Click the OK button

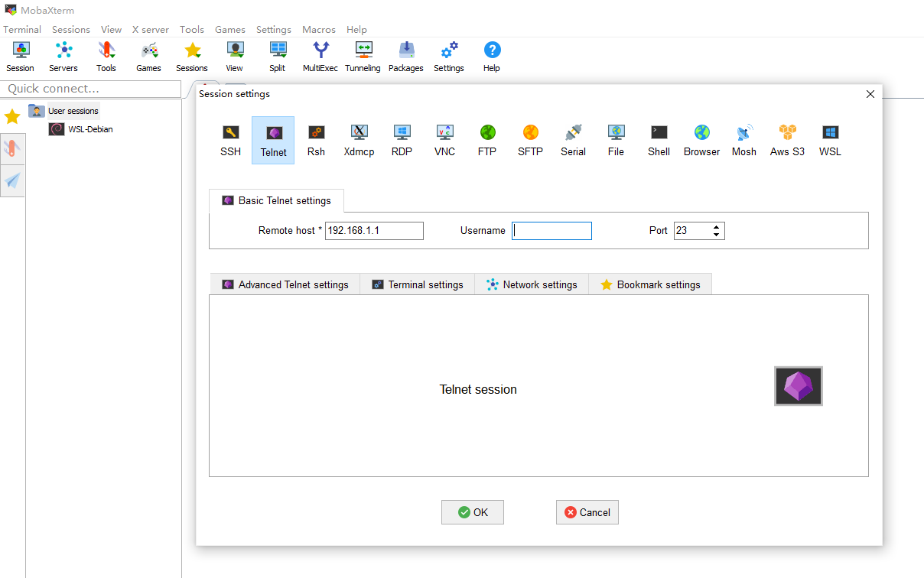point(472,512)
